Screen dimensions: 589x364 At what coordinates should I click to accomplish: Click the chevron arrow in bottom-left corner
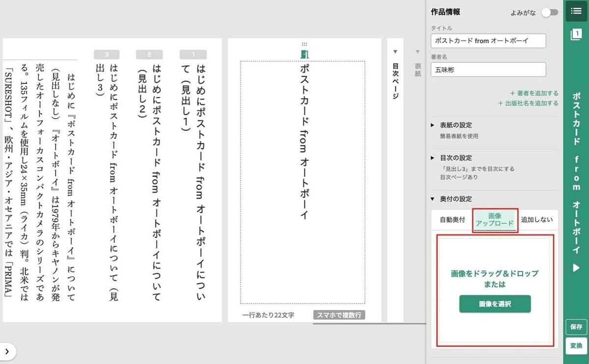pos(7,351)
